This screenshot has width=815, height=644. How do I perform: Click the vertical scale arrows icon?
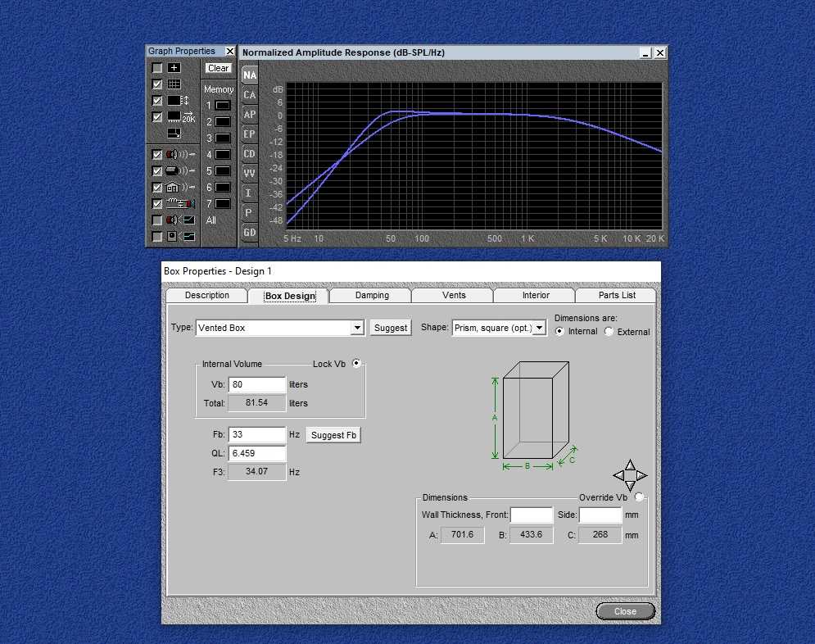tap(179, 100)
